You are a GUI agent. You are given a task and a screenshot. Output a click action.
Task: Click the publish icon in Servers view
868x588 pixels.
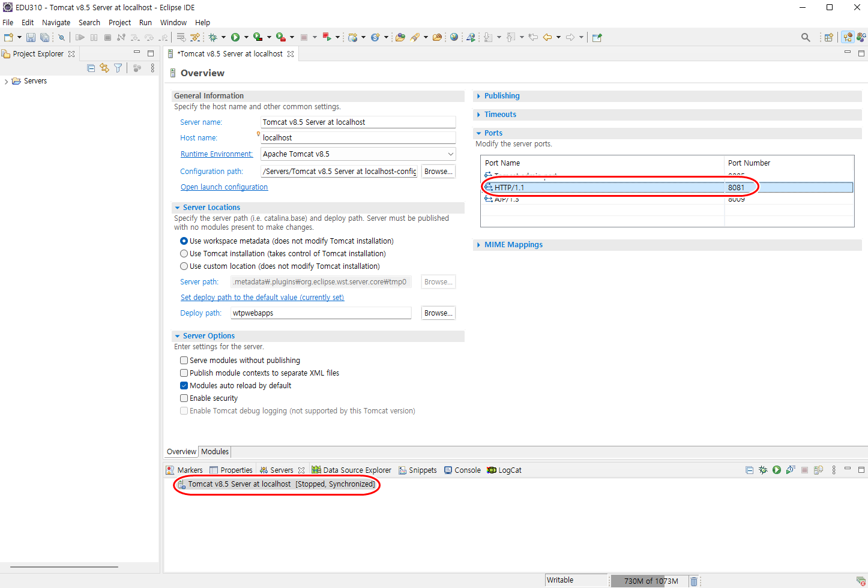coord(818,470)
